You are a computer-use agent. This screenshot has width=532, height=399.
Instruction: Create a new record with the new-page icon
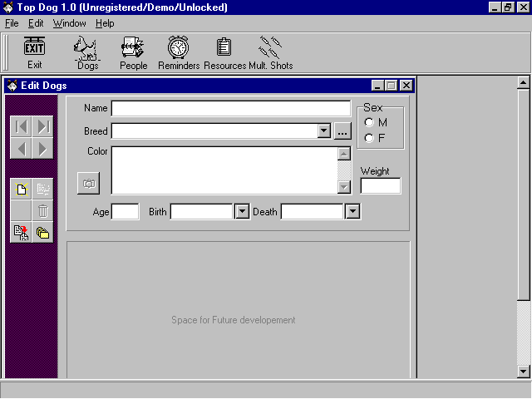(x=21, y=190)
